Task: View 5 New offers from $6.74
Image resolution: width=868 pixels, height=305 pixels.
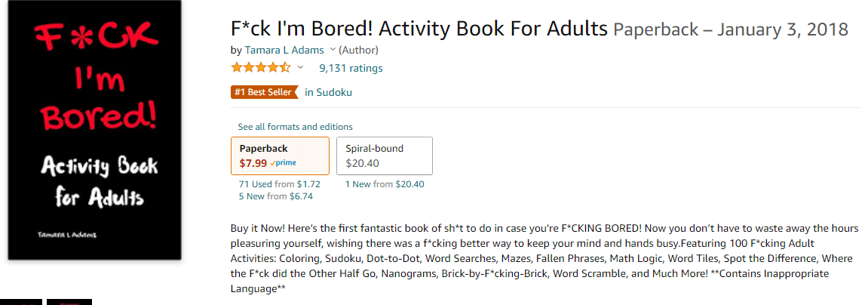Action: (x=277, y=196)
